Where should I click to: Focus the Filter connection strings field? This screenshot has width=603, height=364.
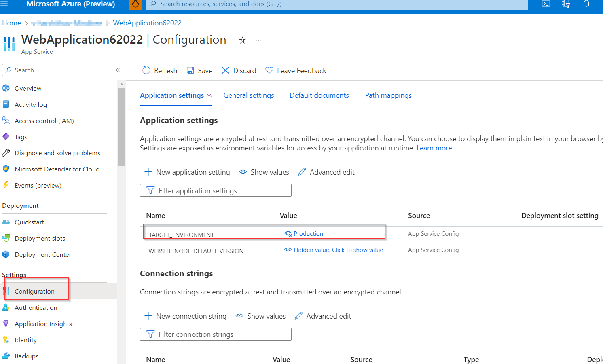[x=216, y=334]
